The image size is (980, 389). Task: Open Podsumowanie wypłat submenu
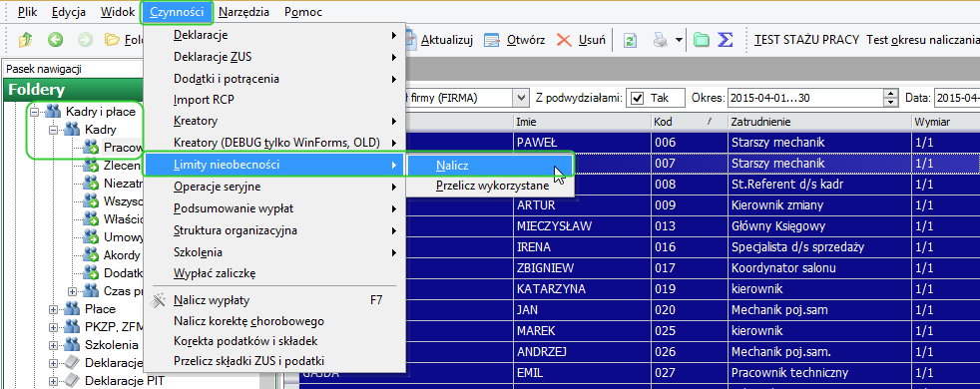[275, 208]
